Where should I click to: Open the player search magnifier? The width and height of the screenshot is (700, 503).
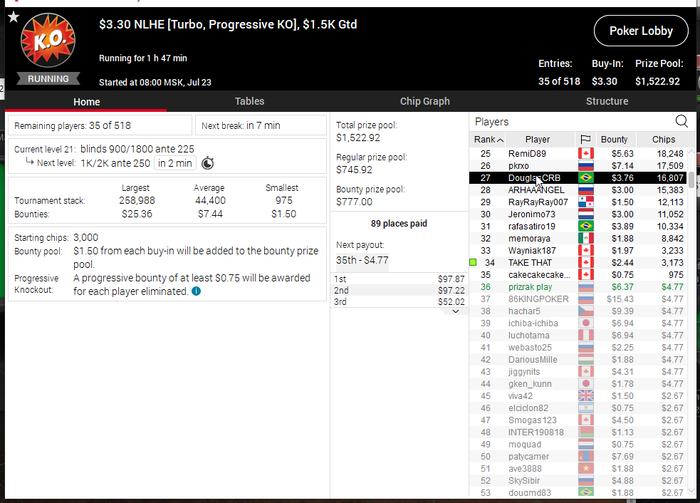(x=681, y=121)
